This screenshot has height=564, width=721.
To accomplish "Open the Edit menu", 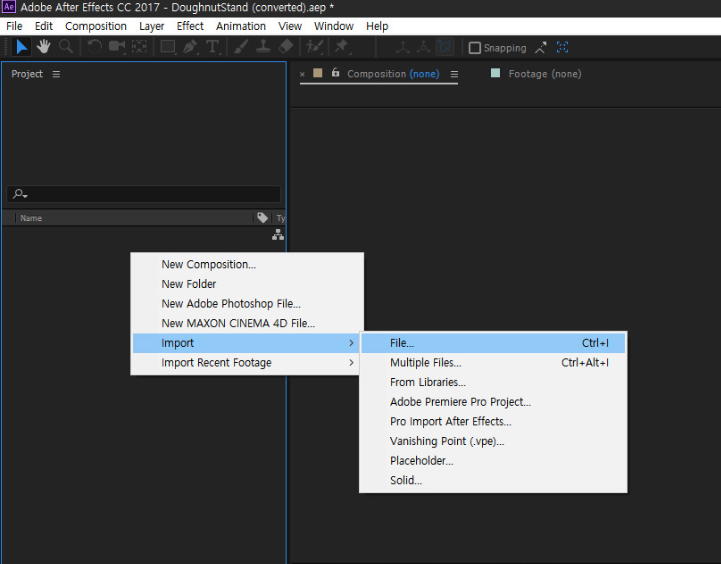I will tap(44, 26).
